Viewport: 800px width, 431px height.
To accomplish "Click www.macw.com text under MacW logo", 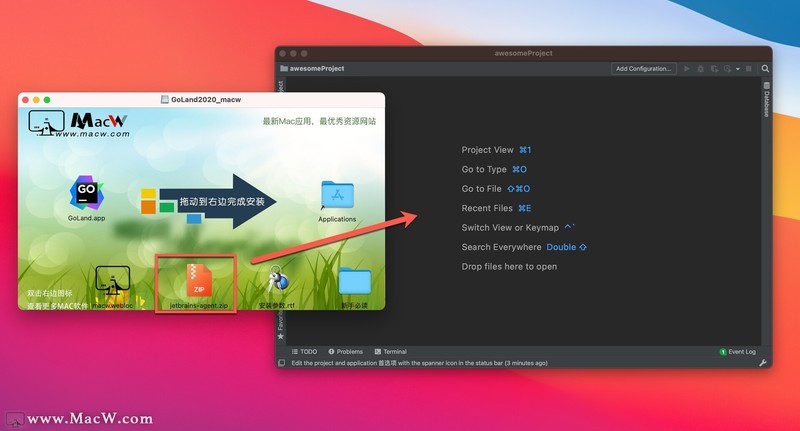I will (x=92, y=134).
